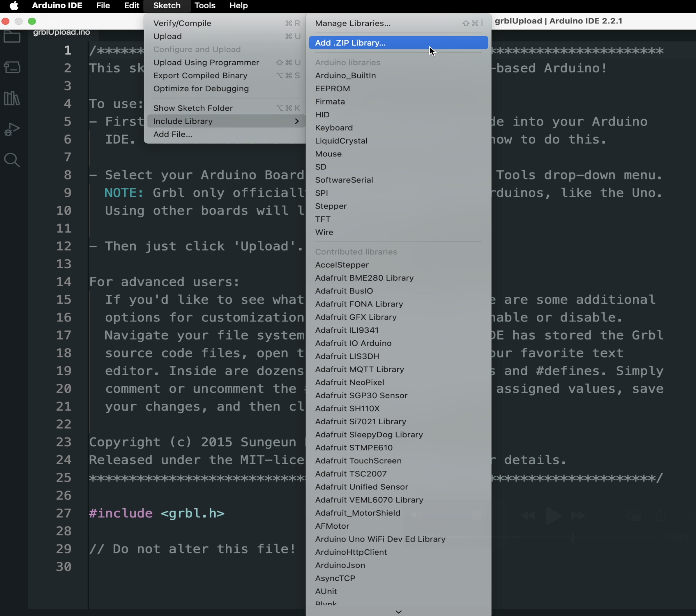The image size is (696, 616).
Task: Include the HID library
Action: 398,115
